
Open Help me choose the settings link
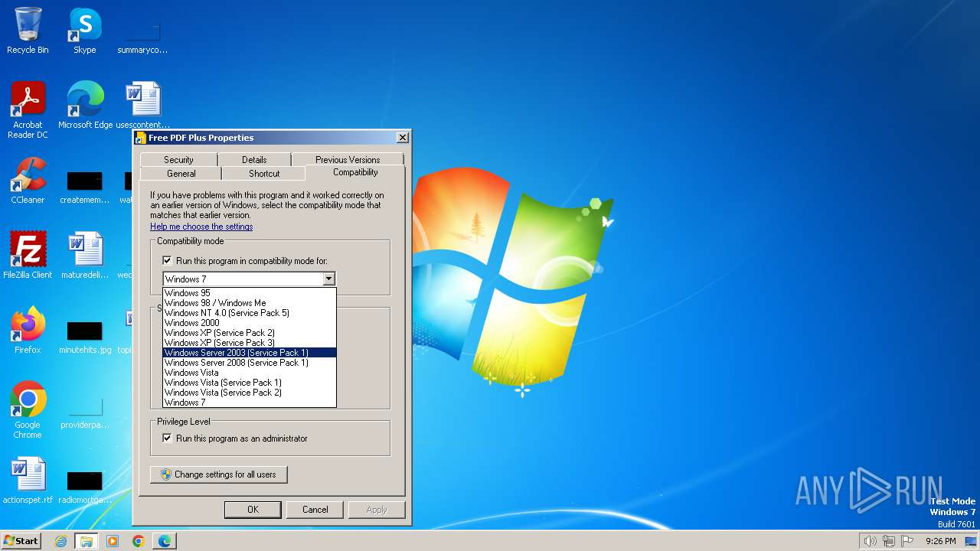coord(201,227)
